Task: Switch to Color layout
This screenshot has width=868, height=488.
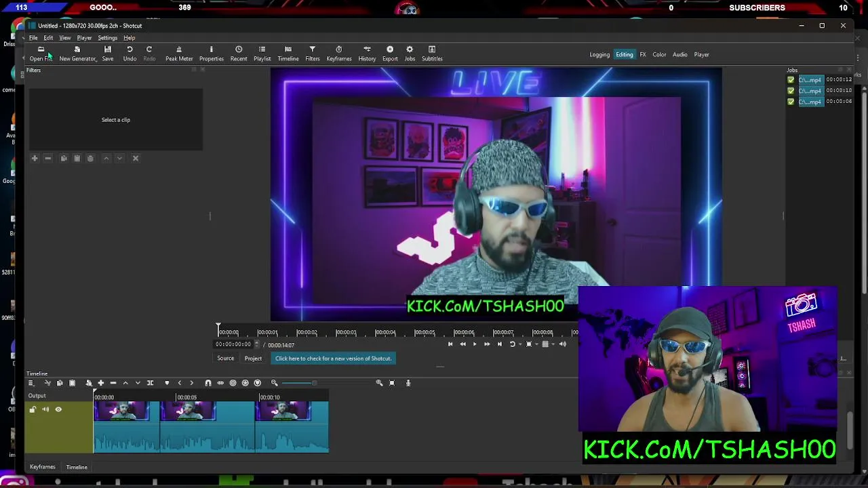Action: (659, 55)
